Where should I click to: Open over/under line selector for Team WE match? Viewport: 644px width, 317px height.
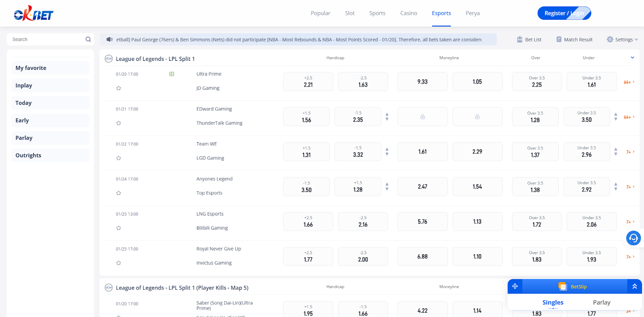[615, 151]
